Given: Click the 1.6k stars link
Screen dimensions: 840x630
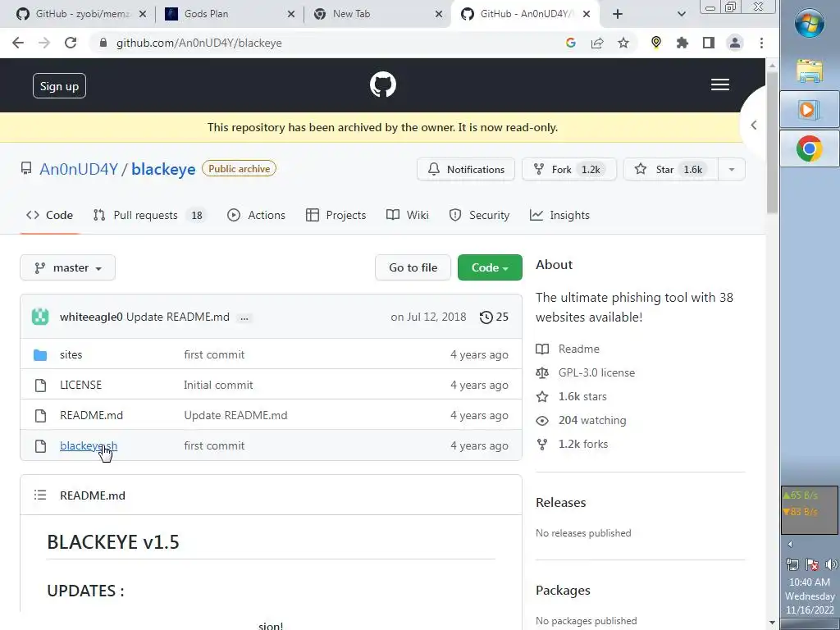Looking at the screenshot, I should [572, 396].
